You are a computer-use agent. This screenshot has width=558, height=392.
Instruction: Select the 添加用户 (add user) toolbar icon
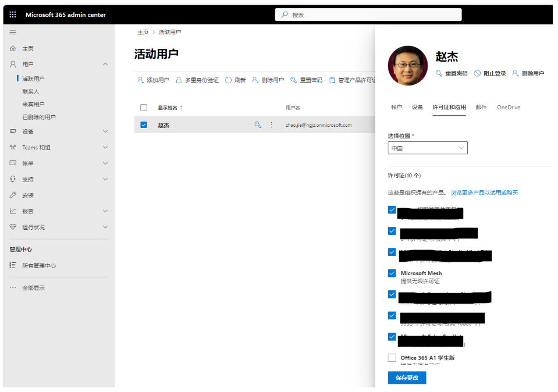coord(139,81)
